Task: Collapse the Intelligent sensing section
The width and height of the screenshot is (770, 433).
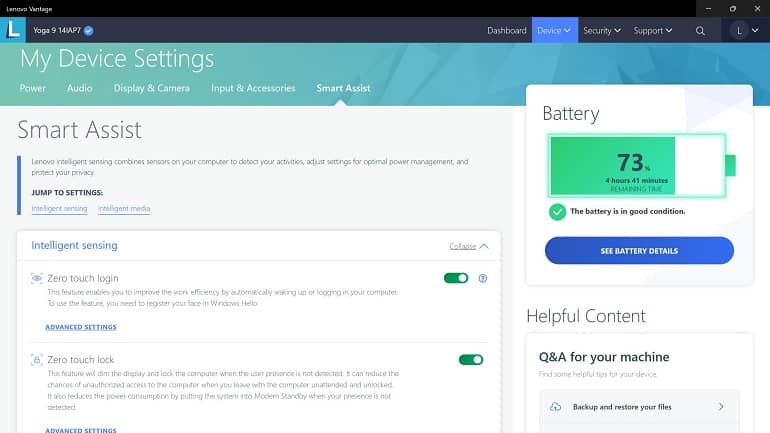Action: [x=469, y=246]
